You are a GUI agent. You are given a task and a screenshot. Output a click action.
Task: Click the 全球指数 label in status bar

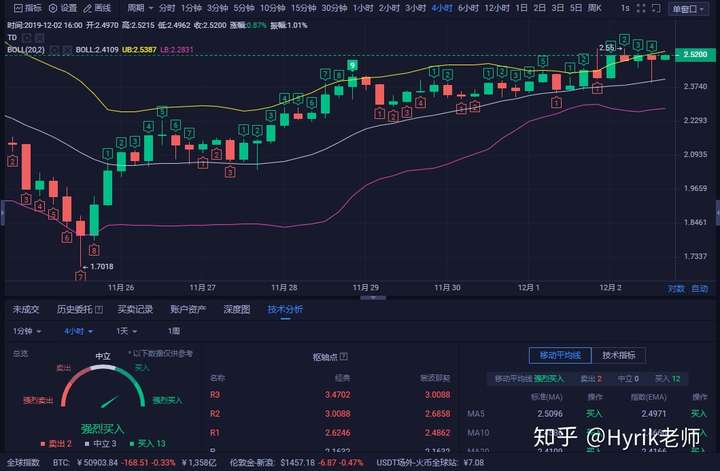[x=23, y=462]
